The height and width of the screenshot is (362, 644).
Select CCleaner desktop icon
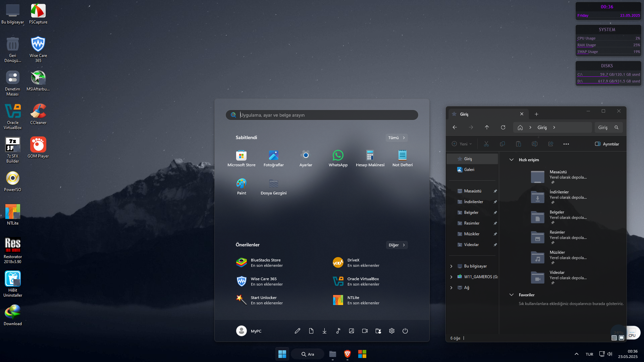[x=38, y=115]
